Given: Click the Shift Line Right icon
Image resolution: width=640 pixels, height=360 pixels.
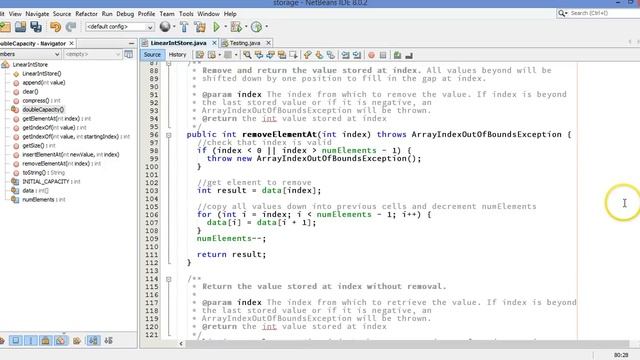Looking at the screenshot, I should coord(357,55).
